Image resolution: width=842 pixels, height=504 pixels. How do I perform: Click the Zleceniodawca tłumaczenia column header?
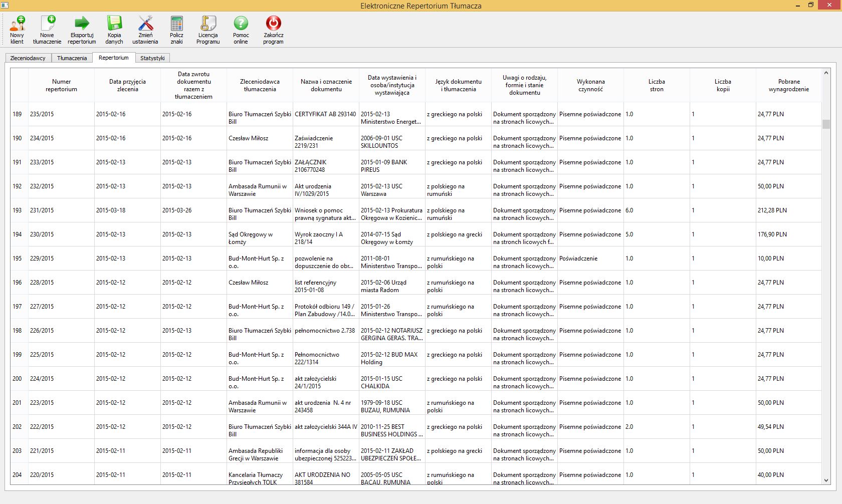(260, 85)
